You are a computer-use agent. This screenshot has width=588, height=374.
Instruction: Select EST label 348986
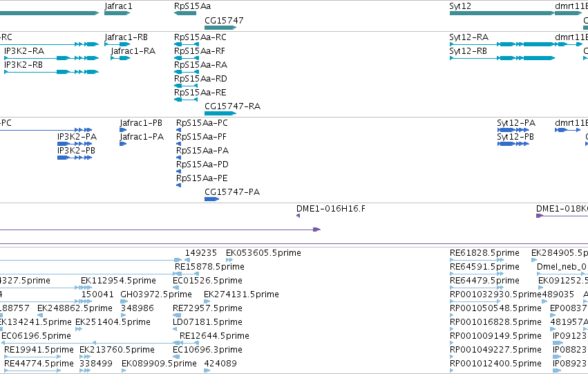tap(137, 309)
